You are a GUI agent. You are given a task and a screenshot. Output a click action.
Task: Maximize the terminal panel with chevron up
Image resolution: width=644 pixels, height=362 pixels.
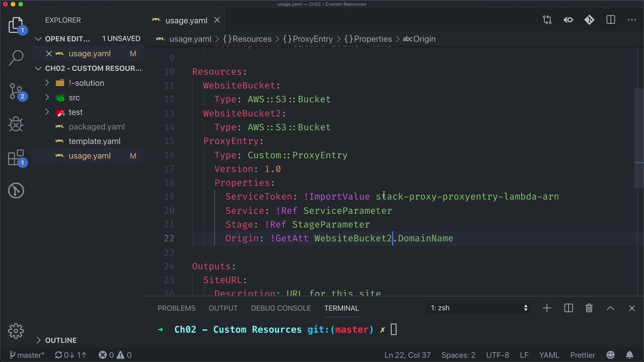click(x=610, y=308)
